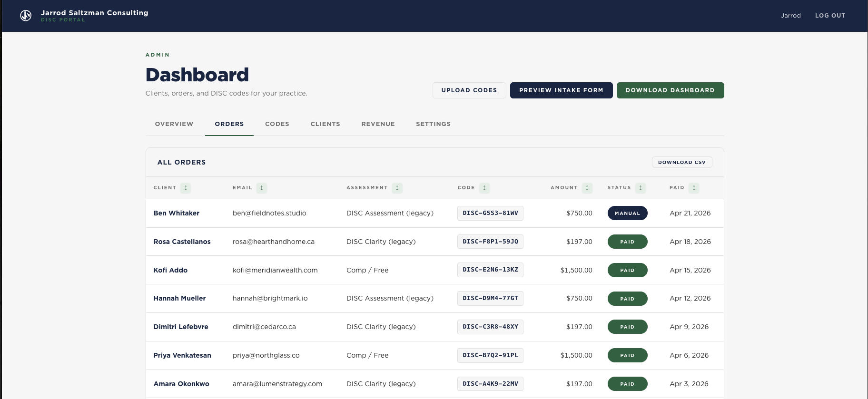Click the Manual status badge for Ben Whitaker
868x399 pixels.
(627, 213)
